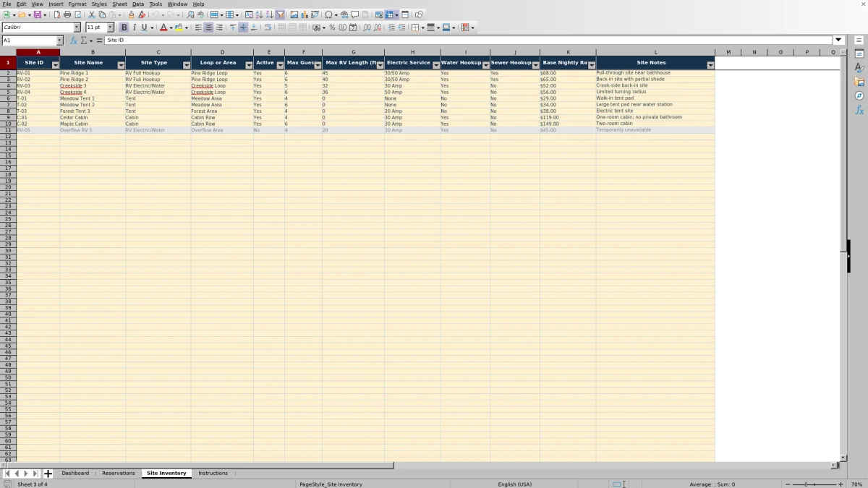Open the font name dropdown arrow
The height and width of the screenshot is (488, 868).
click(77, 27)
